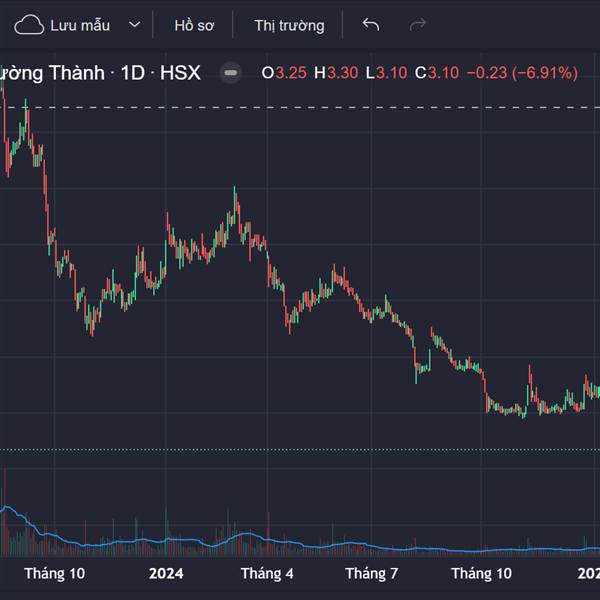The width and height of the screenshot is (600, 600).
Task: Click the change value −0.23 (−6.91%)
Action: click(x=522, y=73)
